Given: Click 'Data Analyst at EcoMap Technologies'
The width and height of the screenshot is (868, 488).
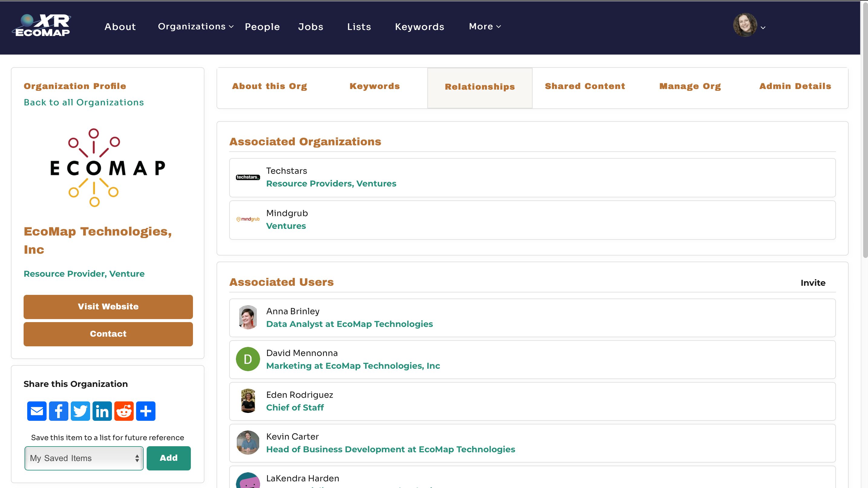Looking at the screenshot, I should pos(349,324).
